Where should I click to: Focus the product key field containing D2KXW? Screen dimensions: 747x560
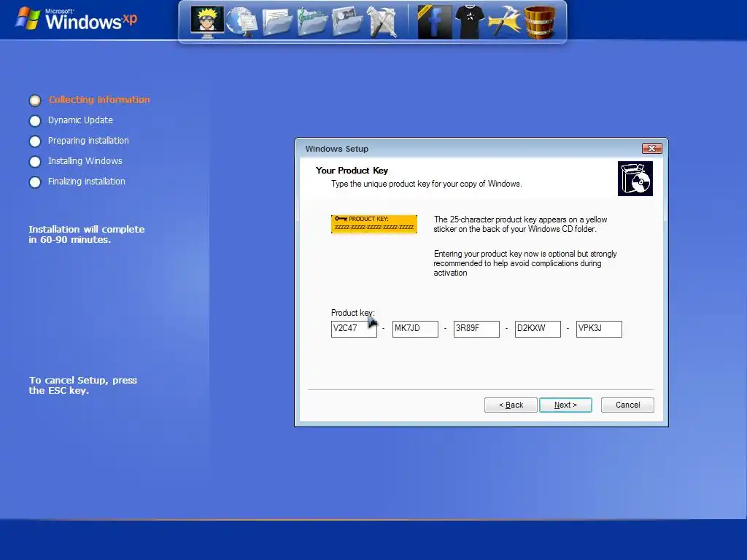coord(538,329)
